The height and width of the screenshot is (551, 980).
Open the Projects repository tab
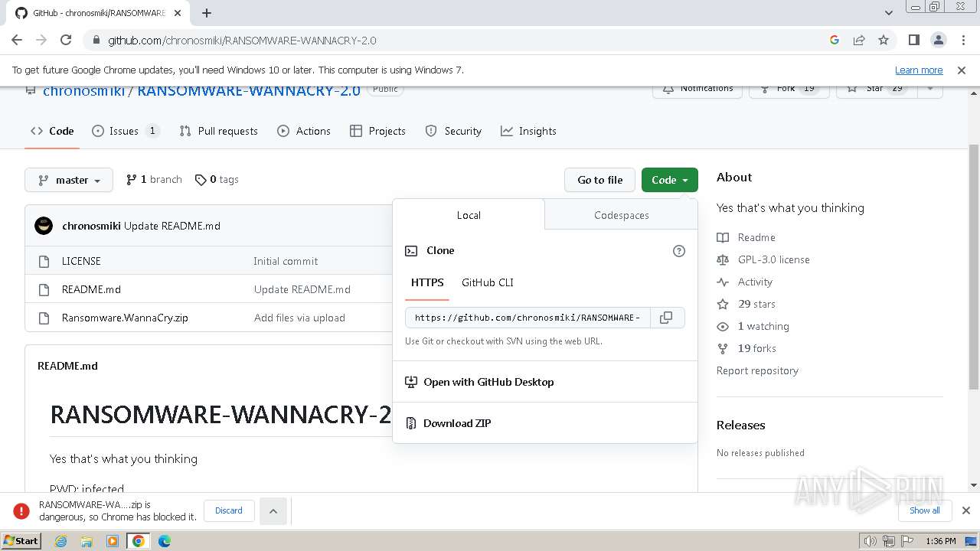point(377,131)
